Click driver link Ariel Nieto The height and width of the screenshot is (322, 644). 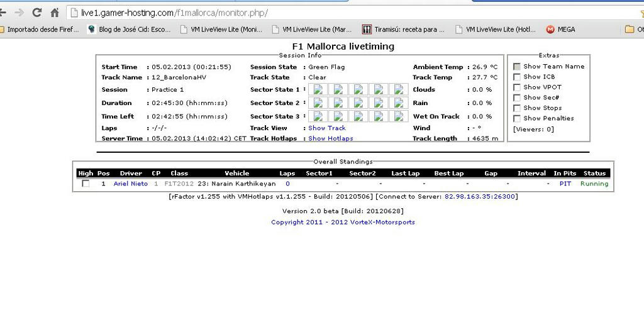(131, 184)
